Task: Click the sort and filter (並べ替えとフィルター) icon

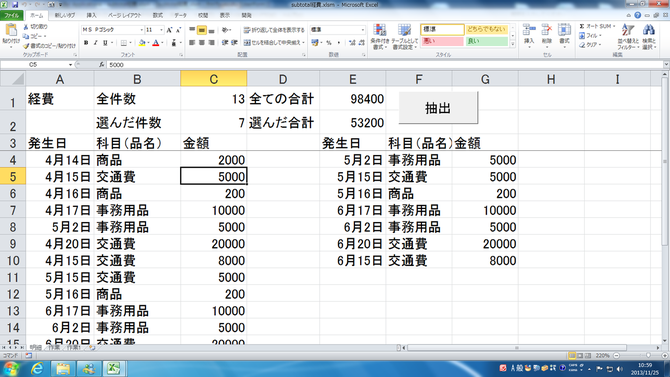Action: [x=628, y=31]
